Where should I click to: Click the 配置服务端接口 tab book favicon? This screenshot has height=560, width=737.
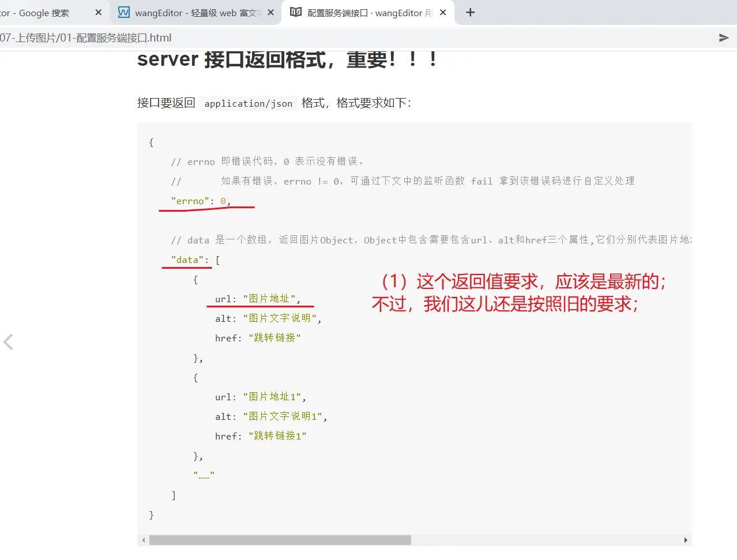(296, 12)
